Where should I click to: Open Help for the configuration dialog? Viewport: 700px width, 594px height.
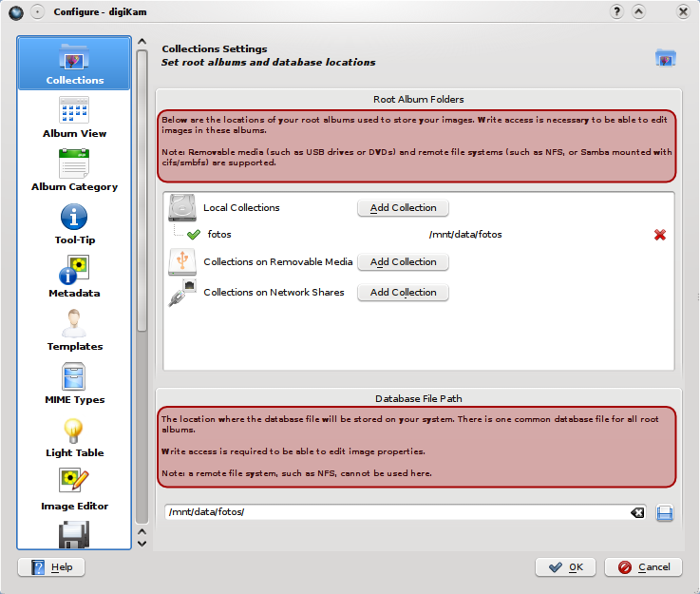click(51, 567)
